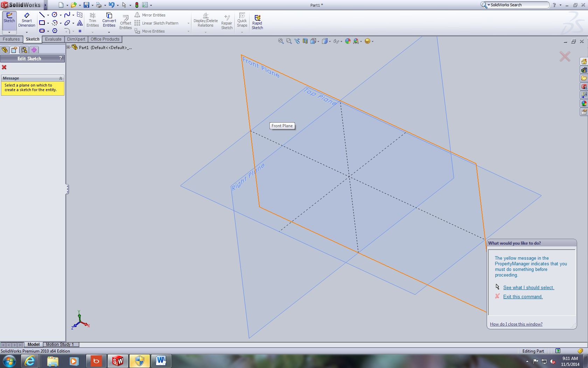Open Convert Entities dropdown arrow

tap(109, 32)
